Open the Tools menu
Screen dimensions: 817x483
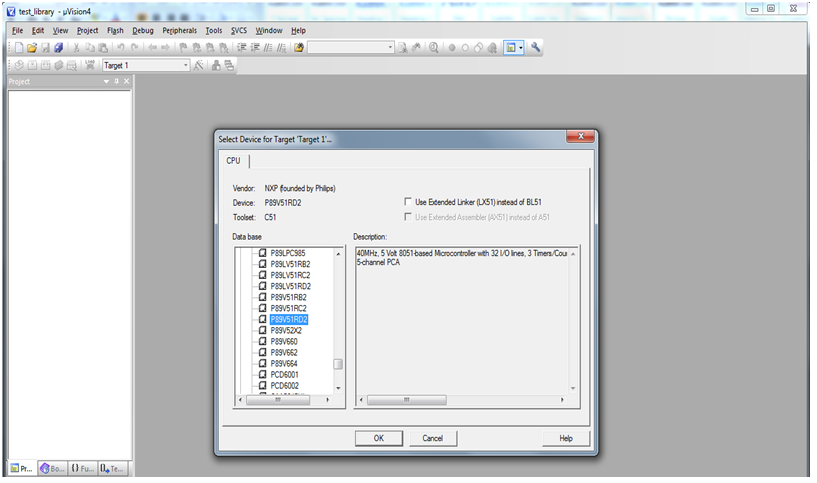click(214, 30)
